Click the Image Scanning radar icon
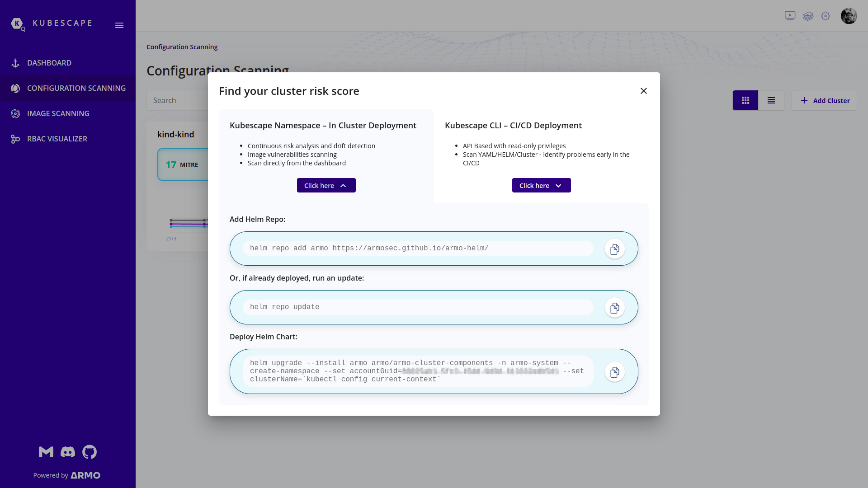 15,113
